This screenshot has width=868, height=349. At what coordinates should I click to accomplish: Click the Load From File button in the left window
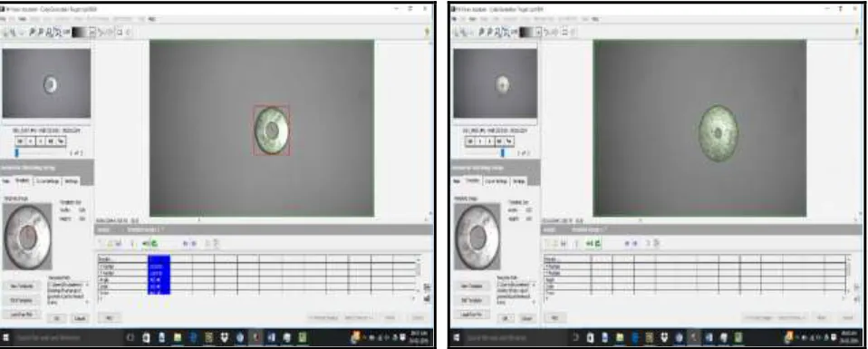(22, 314)
